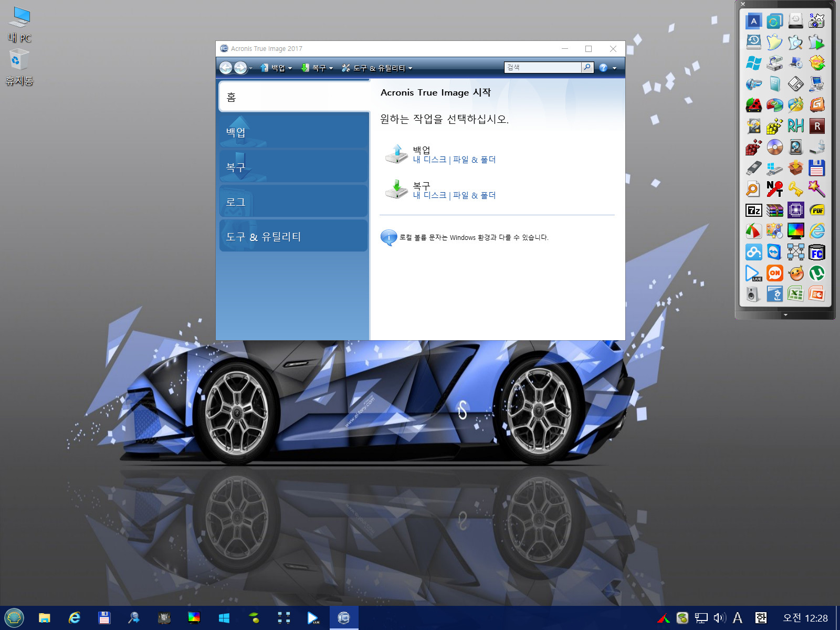Viewport: 840px width, 630px height.
Task: Close the launcher panel with its X
Action: tap(742, 4)
